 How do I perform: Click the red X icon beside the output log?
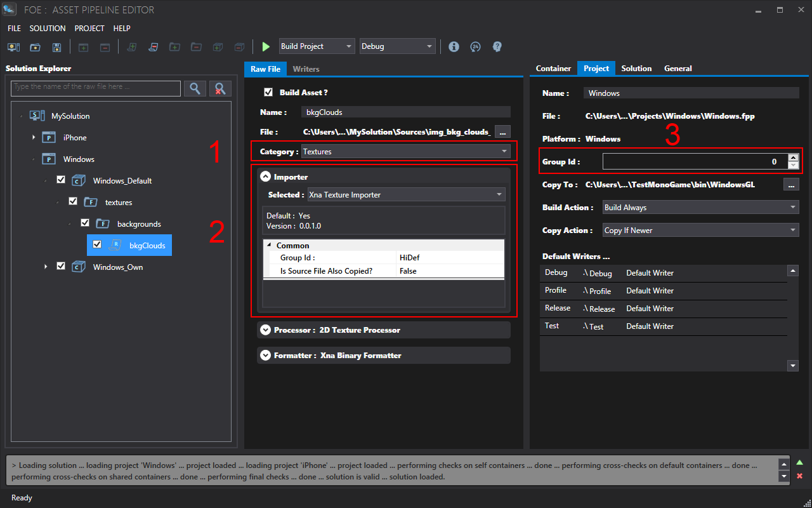point(799,476)
